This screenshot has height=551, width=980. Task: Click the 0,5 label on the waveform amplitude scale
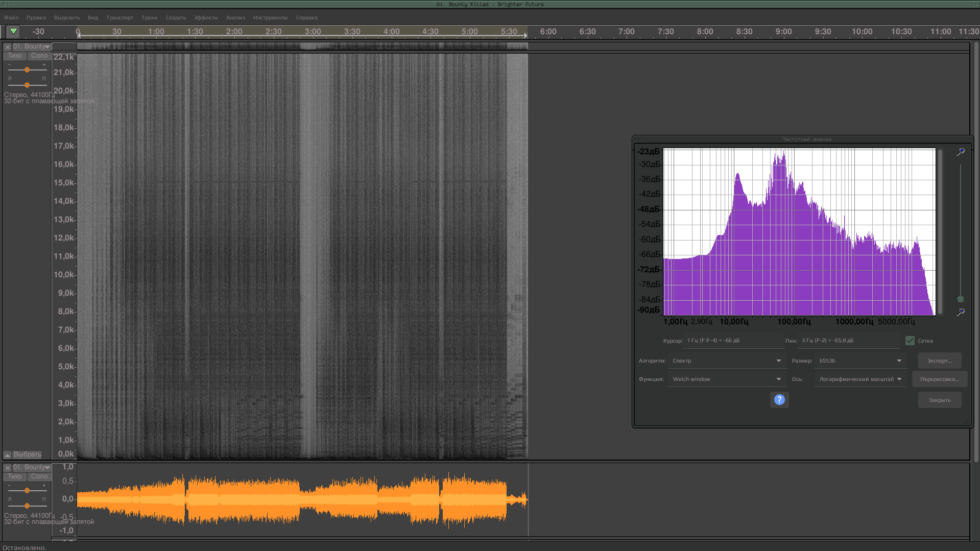point(68,481)
